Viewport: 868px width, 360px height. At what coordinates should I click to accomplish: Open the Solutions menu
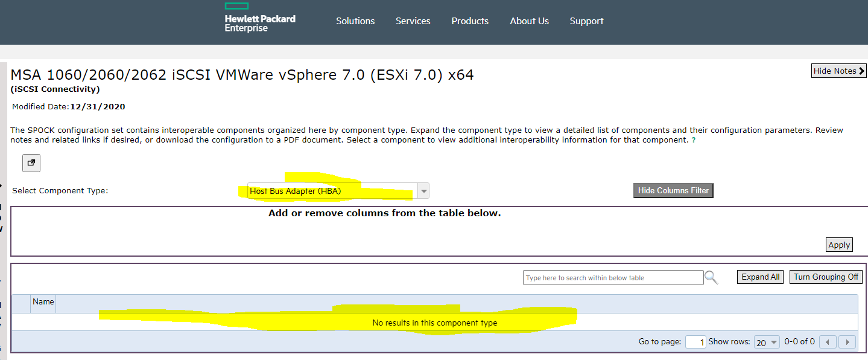(355, 21)
